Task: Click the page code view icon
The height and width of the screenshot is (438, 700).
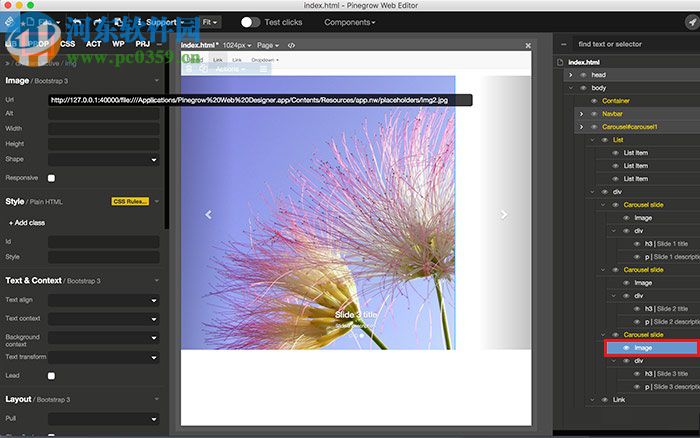Action: (x=291, y=45)
